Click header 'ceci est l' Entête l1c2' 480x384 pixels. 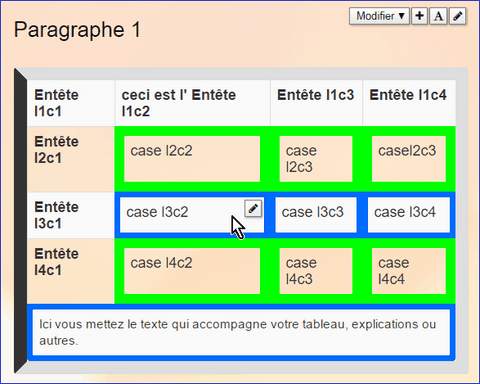tap(193, 103)
